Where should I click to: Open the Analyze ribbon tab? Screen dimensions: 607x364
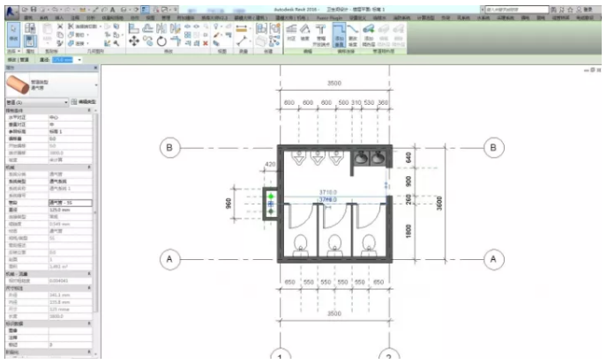click(91, 19)
